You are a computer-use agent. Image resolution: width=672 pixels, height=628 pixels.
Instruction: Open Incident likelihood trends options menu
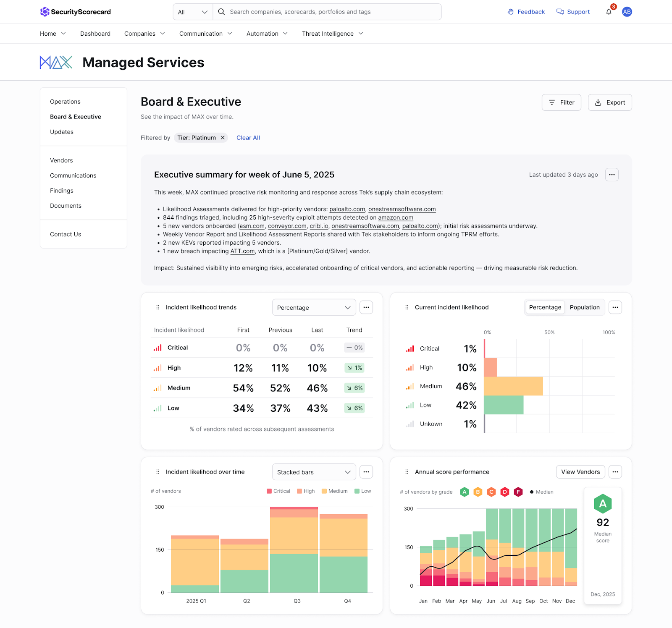(x=366, y=307)
